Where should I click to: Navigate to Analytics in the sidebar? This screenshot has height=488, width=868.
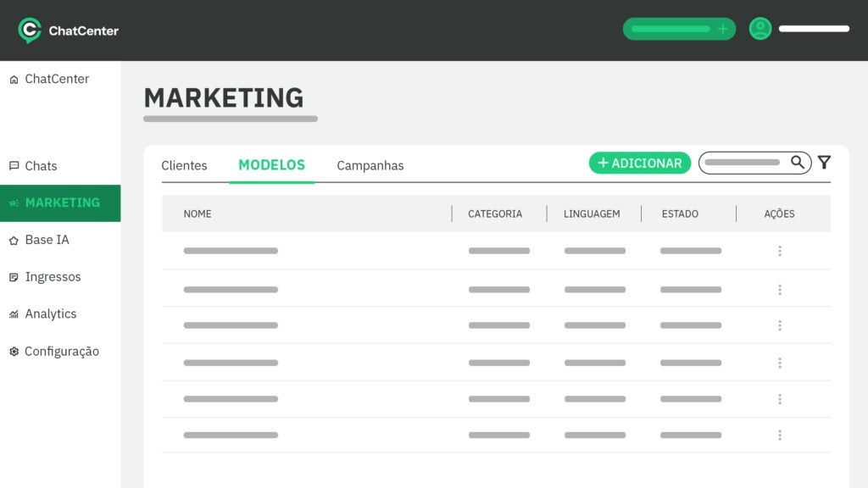50,313
